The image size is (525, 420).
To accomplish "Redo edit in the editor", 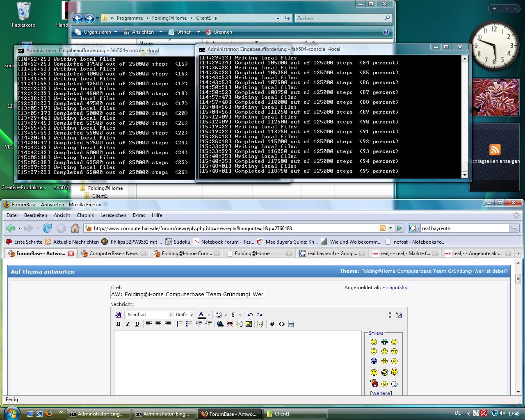I will point(259,315).
